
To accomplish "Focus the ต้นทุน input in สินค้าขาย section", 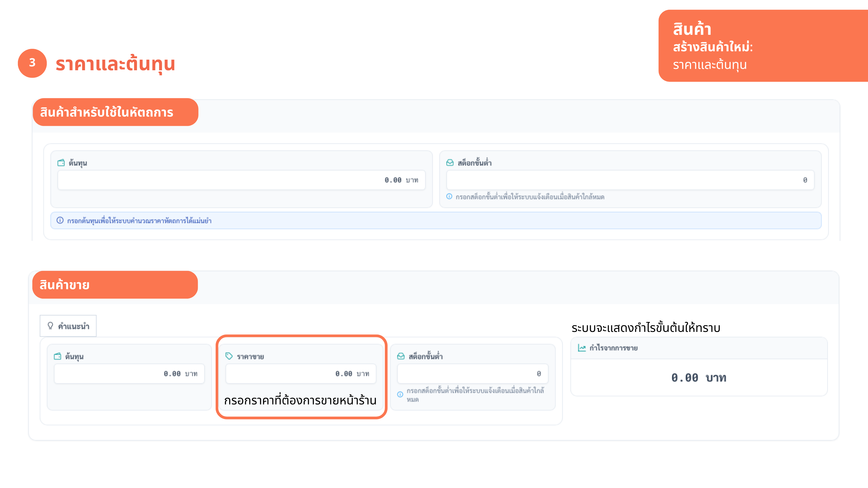I will point(129,373).
